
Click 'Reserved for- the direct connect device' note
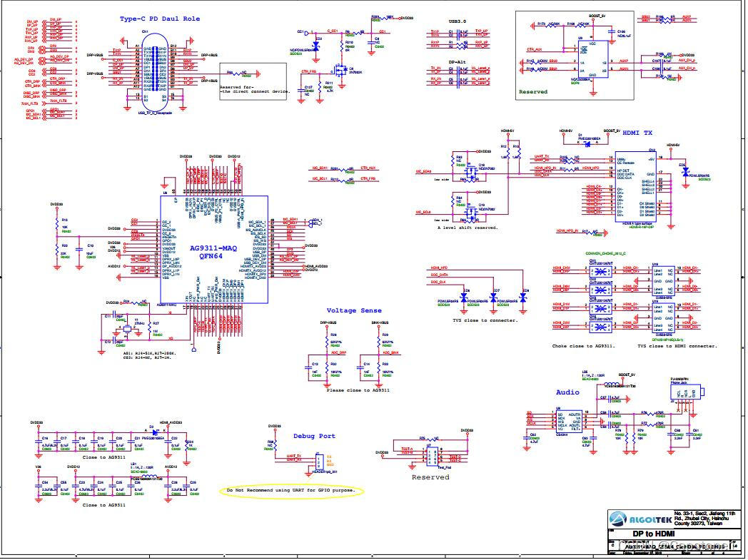pos(254,89)
